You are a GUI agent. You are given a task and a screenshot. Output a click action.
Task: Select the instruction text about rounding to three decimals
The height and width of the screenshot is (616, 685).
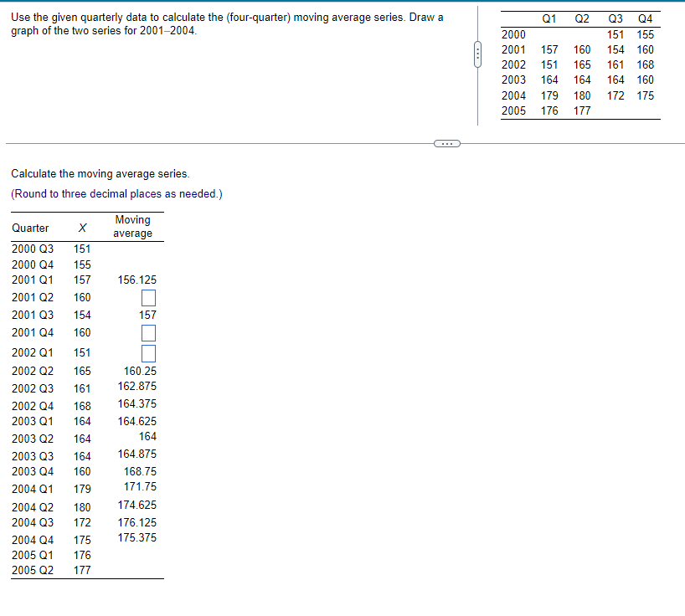point(116,193)
